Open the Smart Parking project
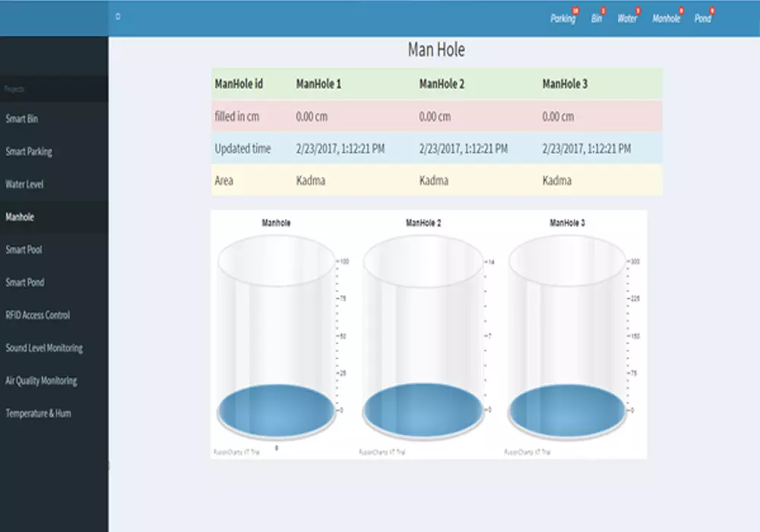Viewport: 760px width, 532px height. click(29, 151)
